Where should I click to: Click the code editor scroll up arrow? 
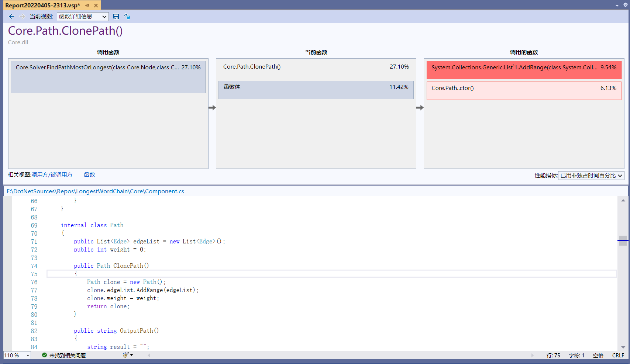[x=623, y=201]
